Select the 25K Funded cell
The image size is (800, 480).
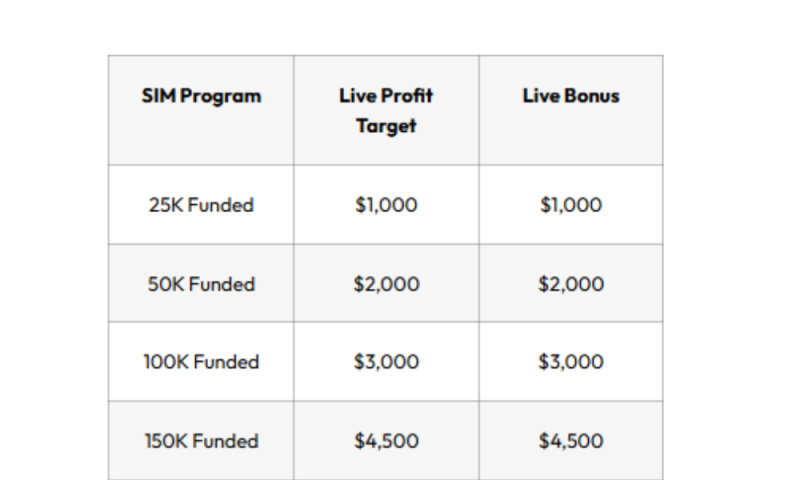pyautogui.click(x=201, y=205)
